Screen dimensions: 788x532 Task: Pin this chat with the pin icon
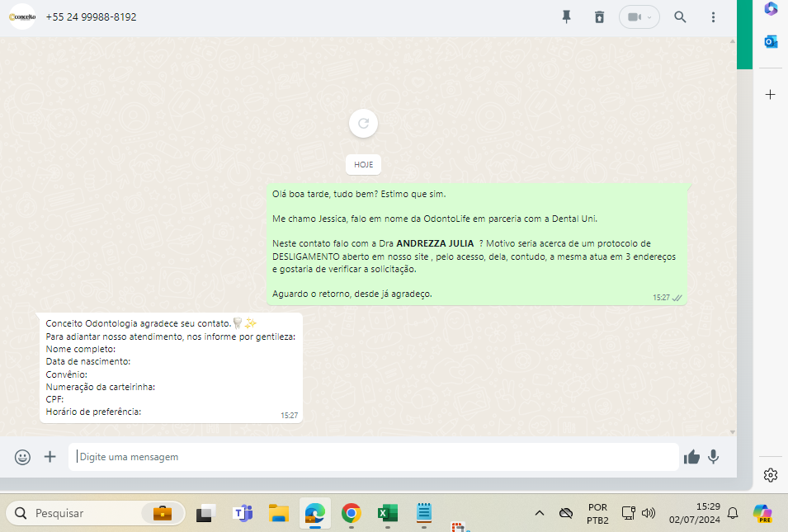(x=566, y=17)
